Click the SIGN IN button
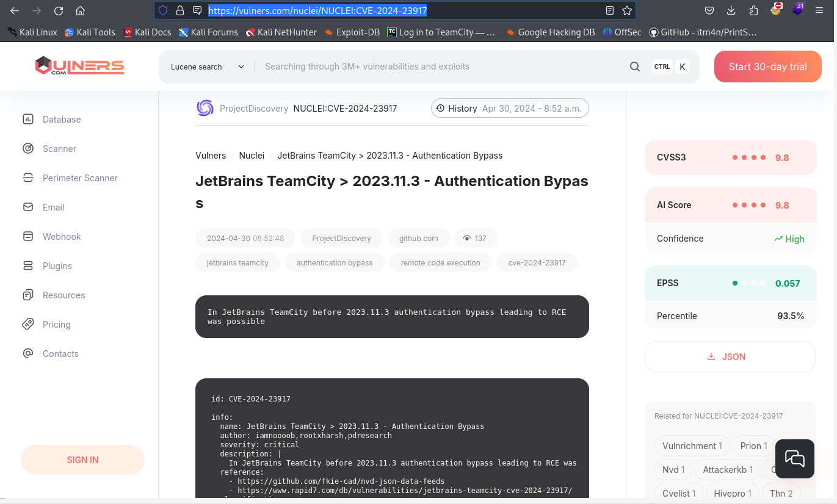The image size is (837, 504). tap(82, 460)
